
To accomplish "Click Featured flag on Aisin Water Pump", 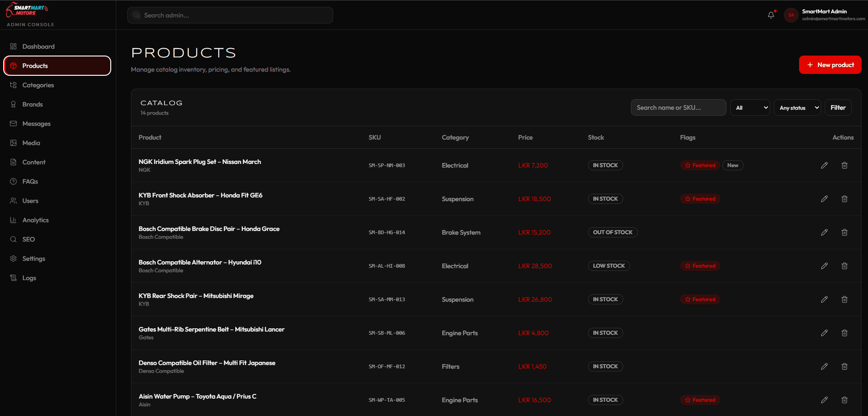I will (x=700, y=400).
